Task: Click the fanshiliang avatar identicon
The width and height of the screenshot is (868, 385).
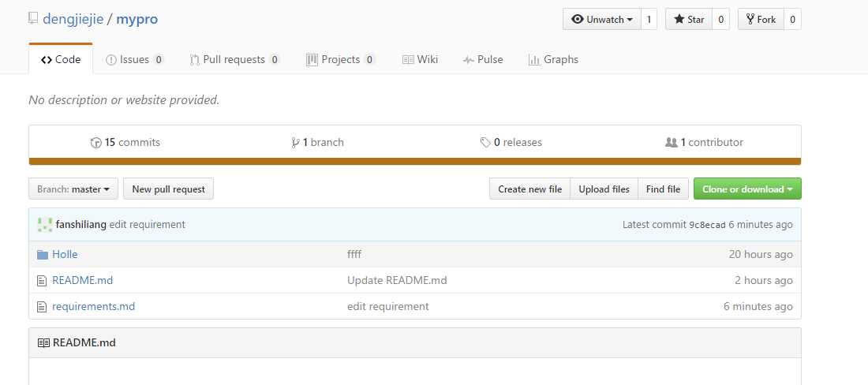Action: coord(45,225)
